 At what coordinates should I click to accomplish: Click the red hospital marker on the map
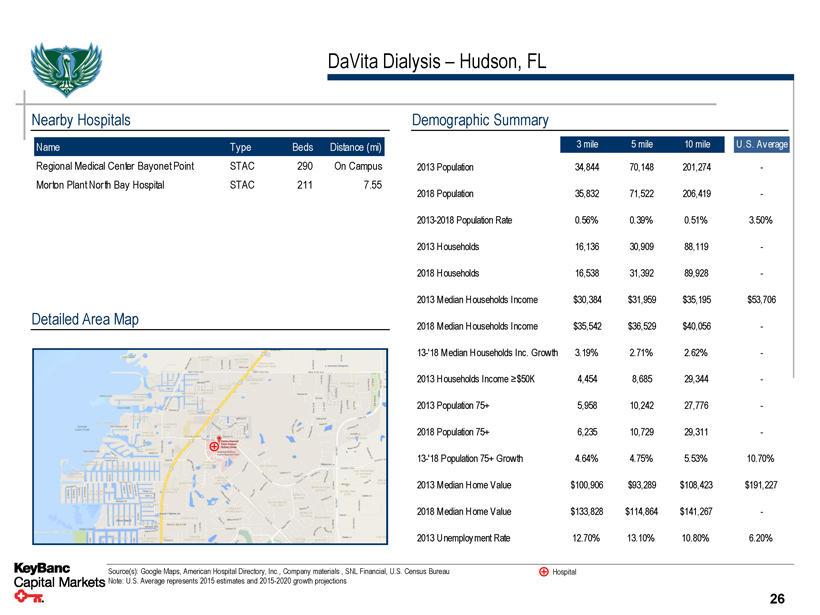[213, 445]
